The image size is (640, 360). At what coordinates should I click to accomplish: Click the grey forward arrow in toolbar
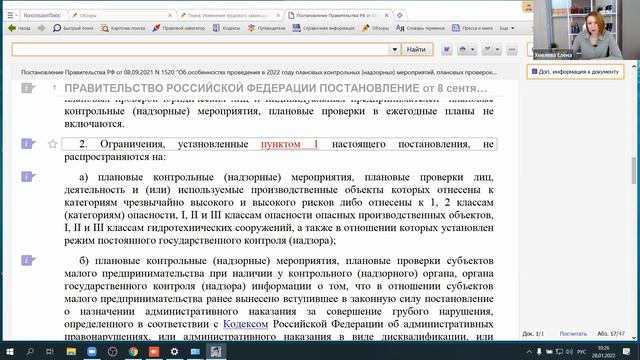pos(41,28)
